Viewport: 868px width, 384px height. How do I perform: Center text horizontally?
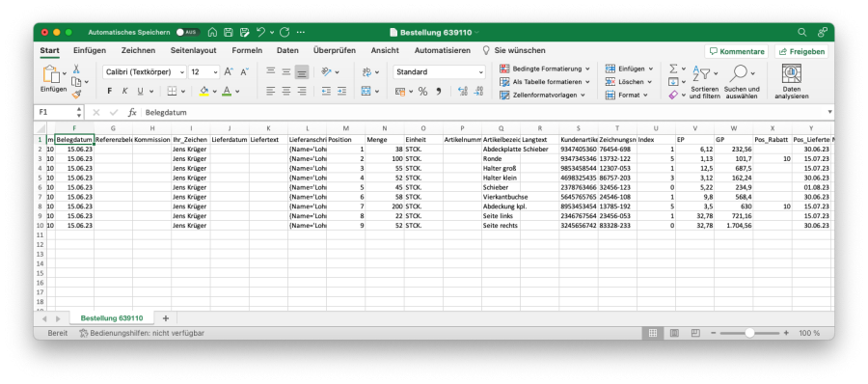tap(286, 91)
